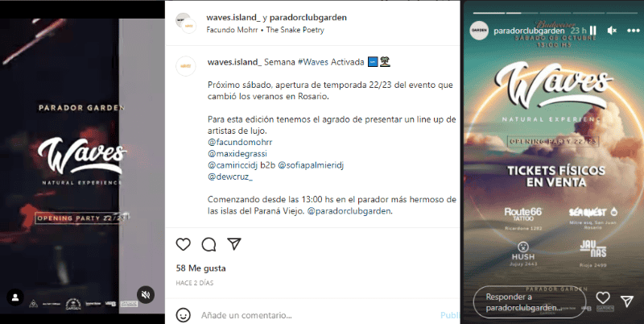Viewport: 644px width, 324px height.
Task: Unmute the video on the left post
Action: tap(146, 295)
